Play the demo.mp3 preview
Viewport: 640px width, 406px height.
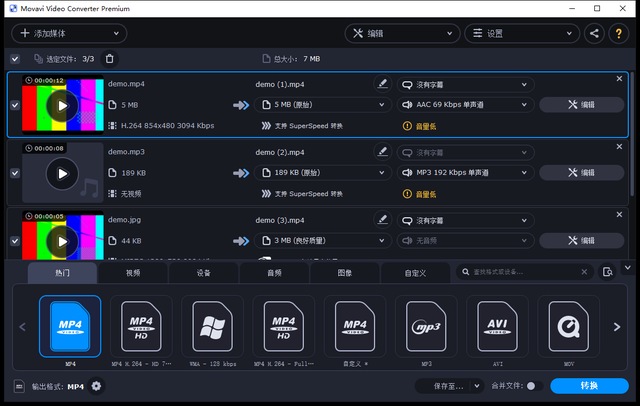point(62,174)
